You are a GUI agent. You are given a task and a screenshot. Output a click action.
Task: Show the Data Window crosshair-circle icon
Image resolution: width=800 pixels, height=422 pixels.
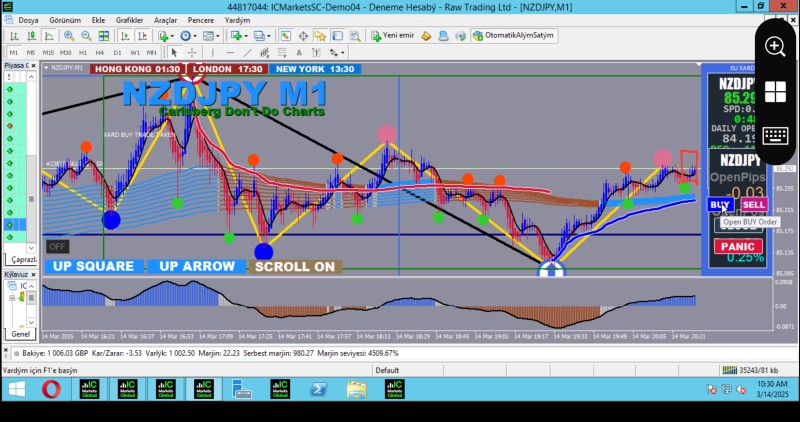303,36
